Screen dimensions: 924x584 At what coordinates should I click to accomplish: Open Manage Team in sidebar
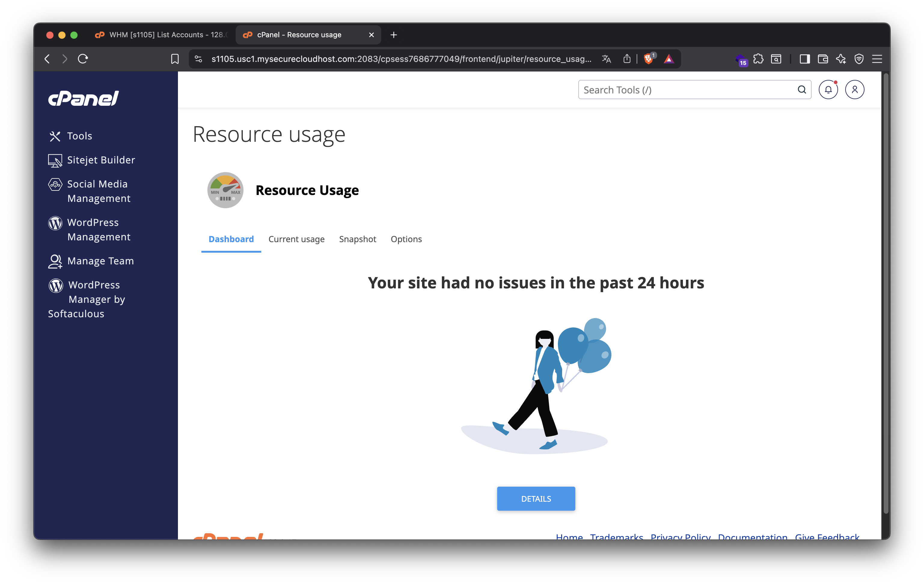[100, 261]
